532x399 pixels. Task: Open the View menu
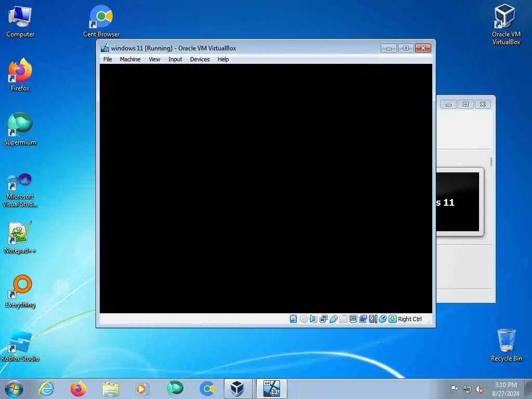pyautogui.click(x=154, y=59)
